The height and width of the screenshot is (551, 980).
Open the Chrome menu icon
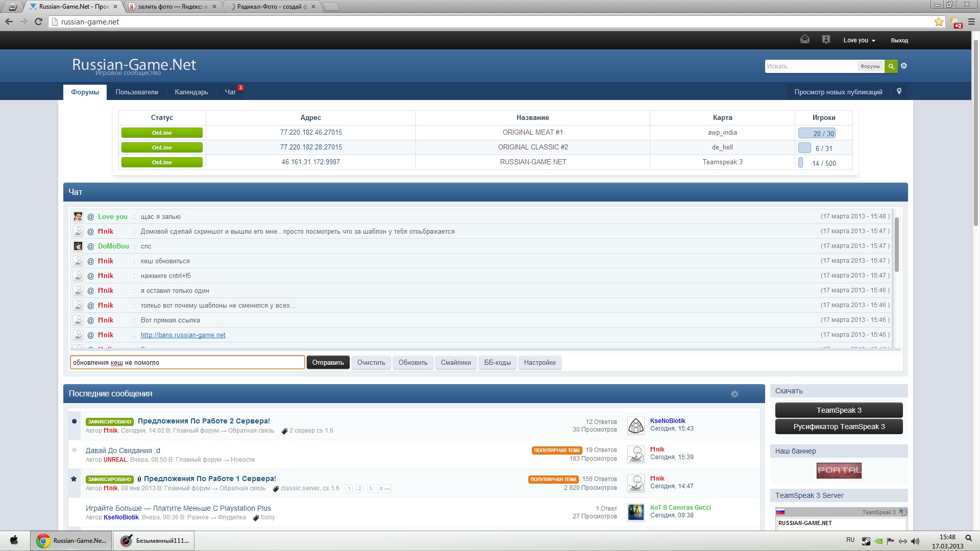coord(971,22)
